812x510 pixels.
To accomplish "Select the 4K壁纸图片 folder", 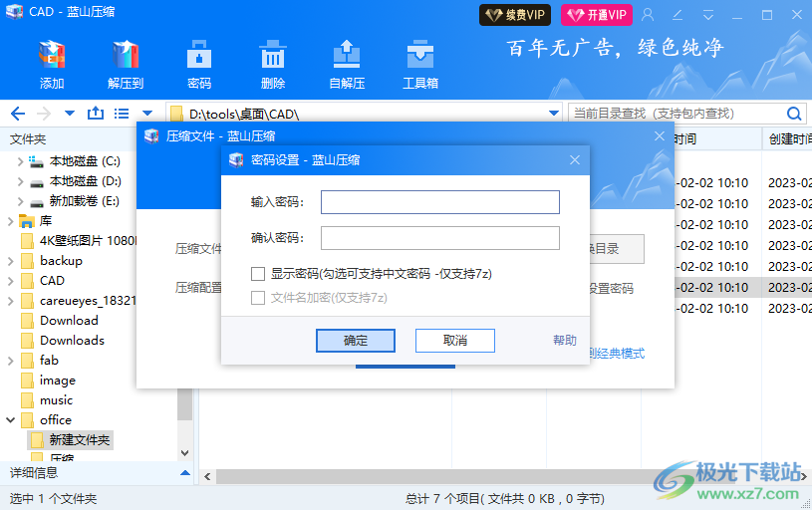I will 79,241.
